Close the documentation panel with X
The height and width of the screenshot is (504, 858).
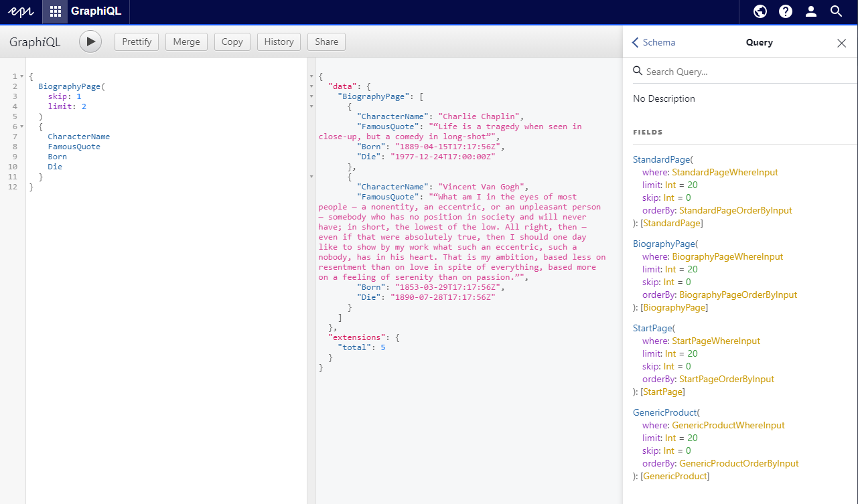click(842, 43)
